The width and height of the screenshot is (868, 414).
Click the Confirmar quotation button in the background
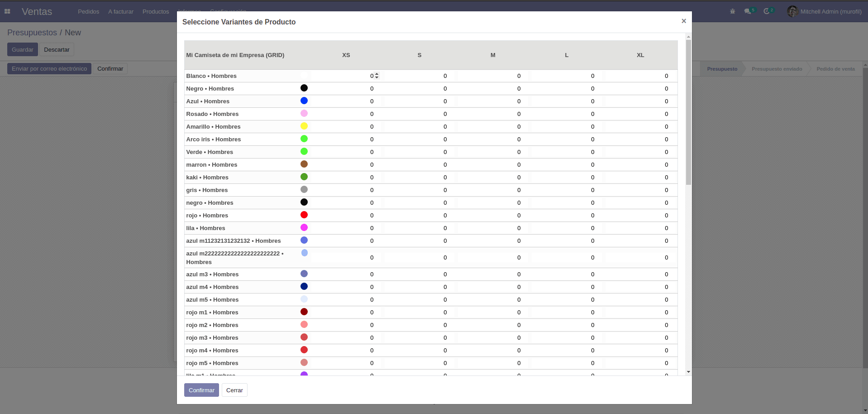tap(110, 68)
